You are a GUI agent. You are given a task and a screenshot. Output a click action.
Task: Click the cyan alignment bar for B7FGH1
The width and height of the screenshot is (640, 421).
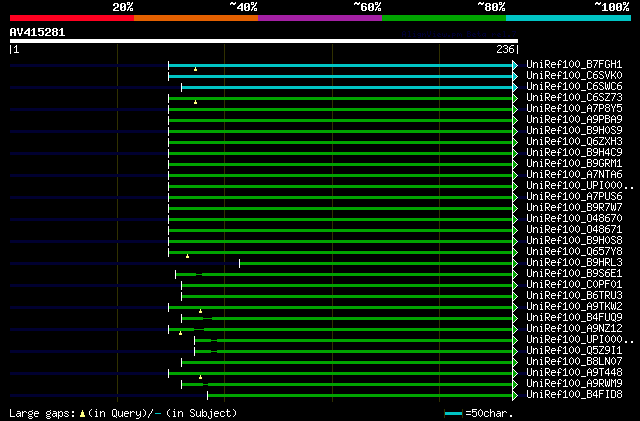(340, 65)
